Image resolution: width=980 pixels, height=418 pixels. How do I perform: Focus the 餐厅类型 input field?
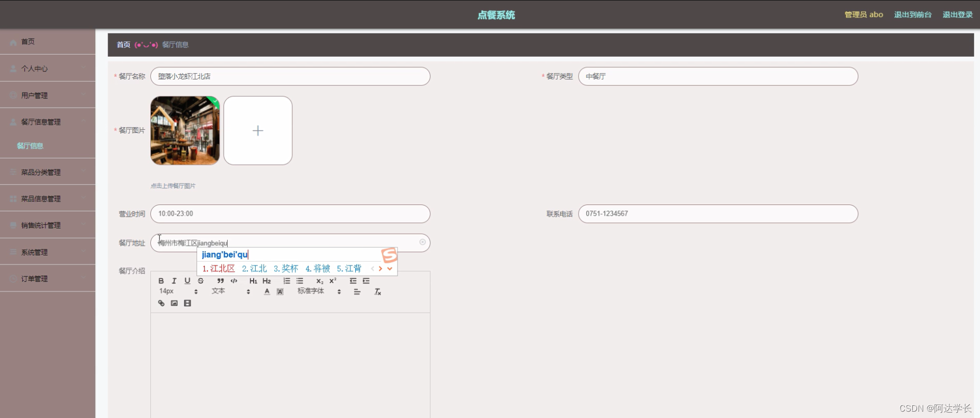click(x=718, y=76)
